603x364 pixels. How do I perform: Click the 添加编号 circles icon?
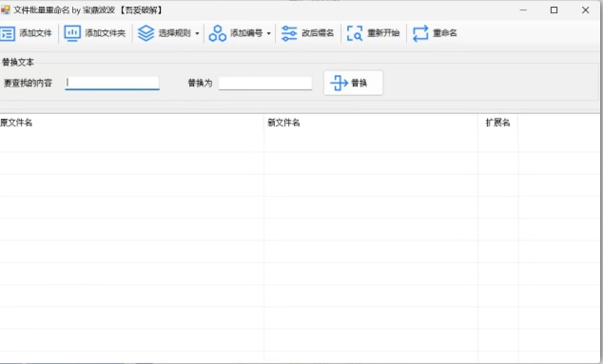coord(217,33)
